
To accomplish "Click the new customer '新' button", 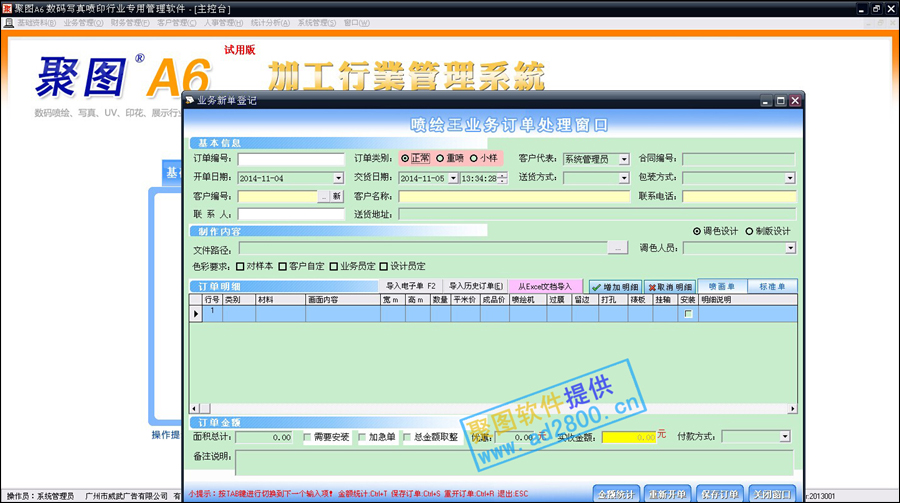I will [337, 196].
